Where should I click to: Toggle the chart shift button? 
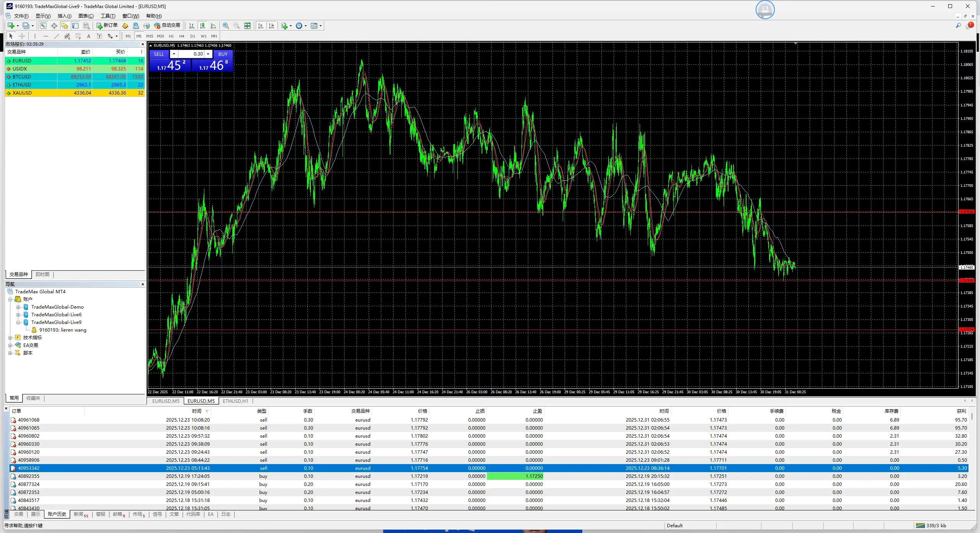click(x=271, y=26)
